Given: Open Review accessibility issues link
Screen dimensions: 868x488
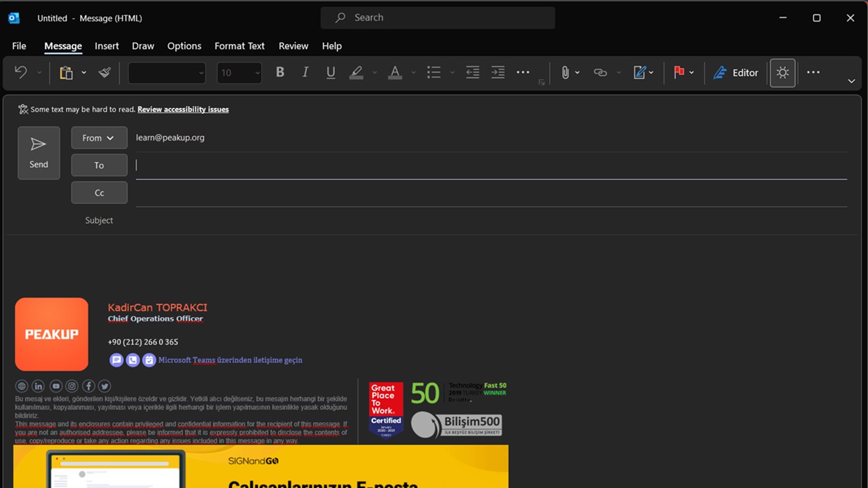Looking at the screenshot, I should pos(183,109).
